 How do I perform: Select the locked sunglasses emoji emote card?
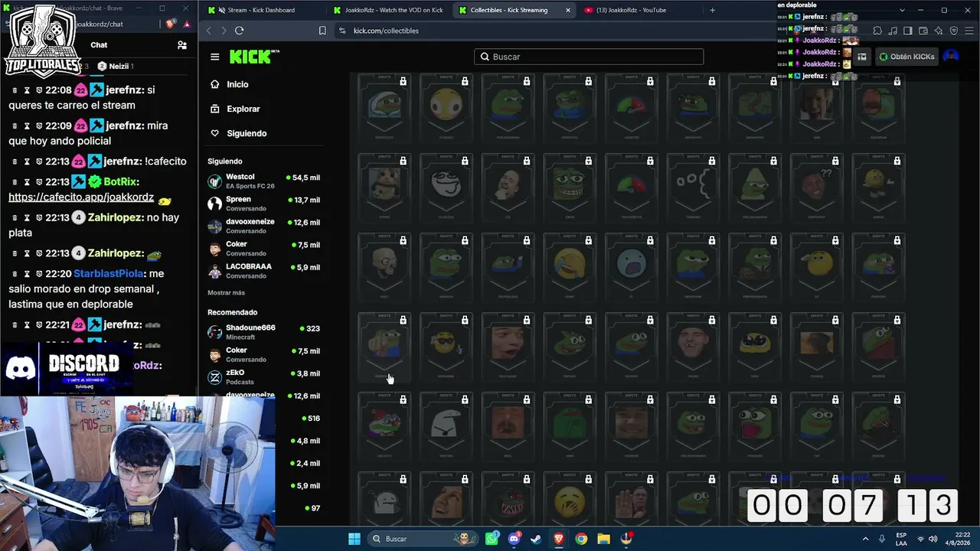[x=446, y=347]
